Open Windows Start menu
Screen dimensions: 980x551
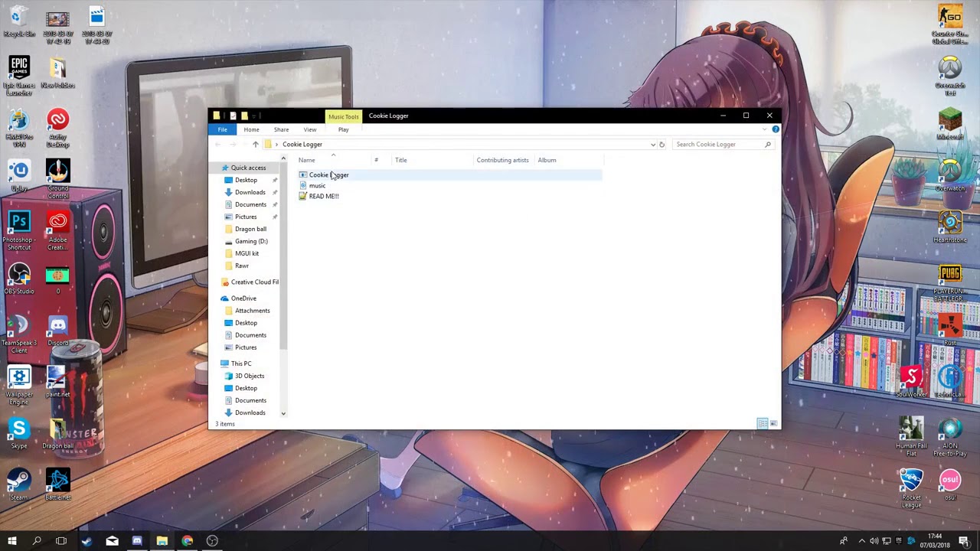[11, 541]
